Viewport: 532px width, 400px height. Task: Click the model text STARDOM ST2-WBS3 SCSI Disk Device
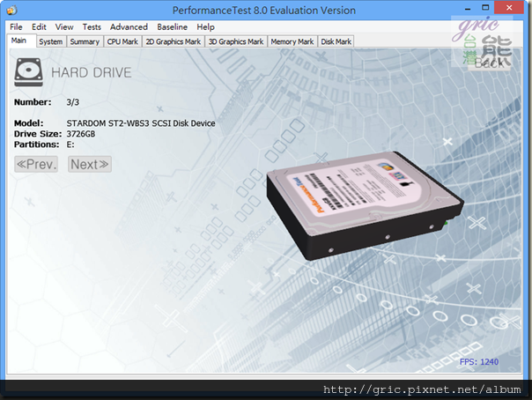coord(141,123)
